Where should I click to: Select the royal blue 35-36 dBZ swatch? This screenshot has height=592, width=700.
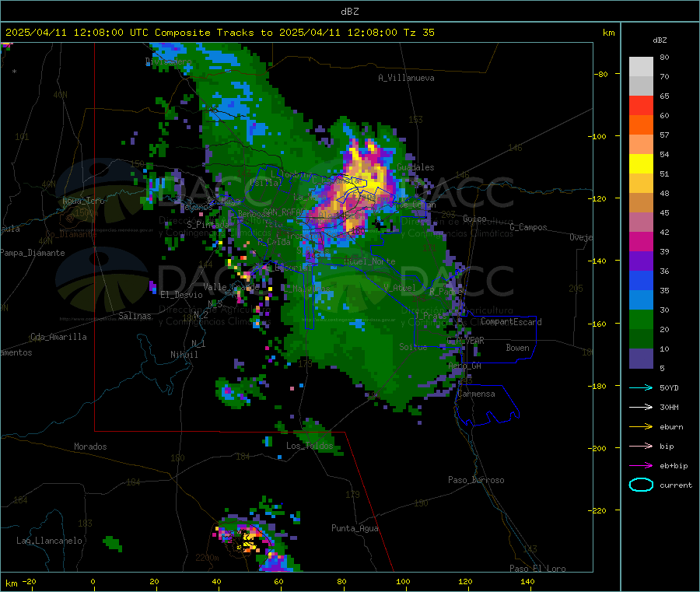[x=641, y=280]
